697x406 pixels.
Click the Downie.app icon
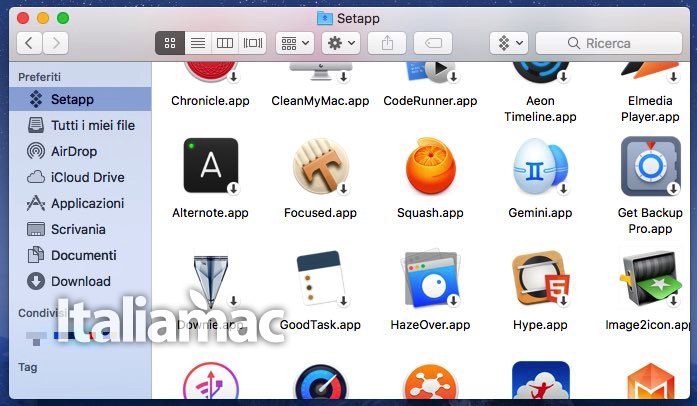(x=211, y=281)
